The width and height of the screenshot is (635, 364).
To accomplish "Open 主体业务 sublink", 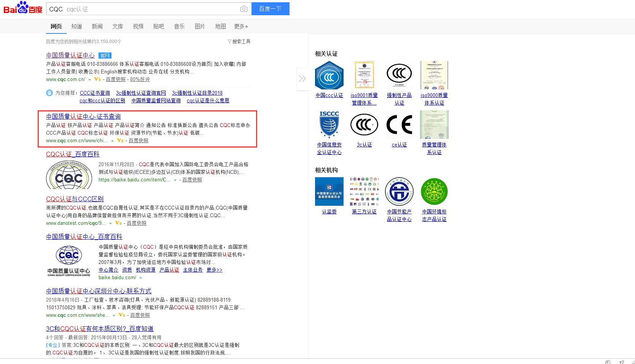I will (x=193, y=270).
